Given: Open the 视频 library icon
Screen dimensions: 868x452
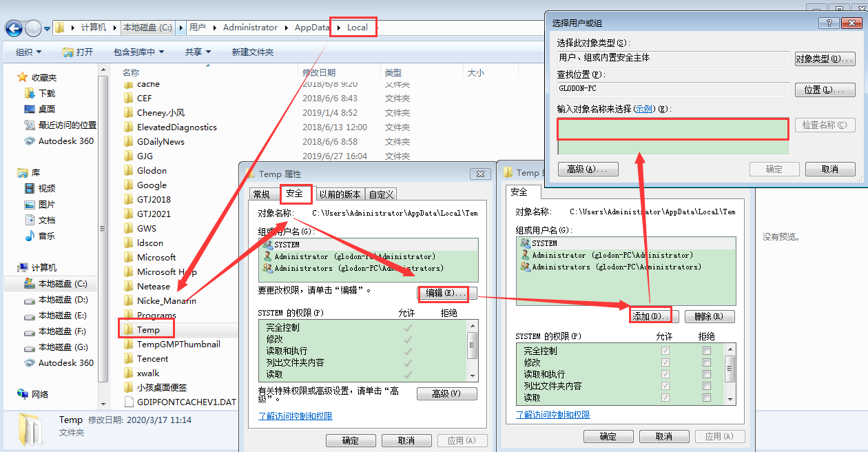Looking at the screenshot, I should [29, 188].
